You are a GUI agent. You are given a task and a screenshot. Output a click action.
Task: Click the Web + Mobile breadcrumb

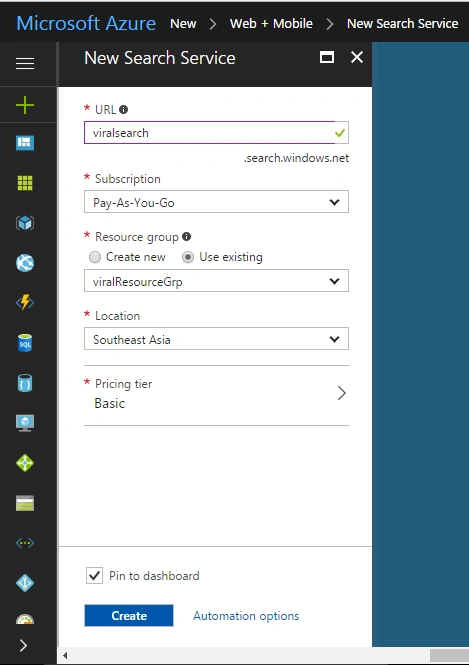tap(271, 24)
